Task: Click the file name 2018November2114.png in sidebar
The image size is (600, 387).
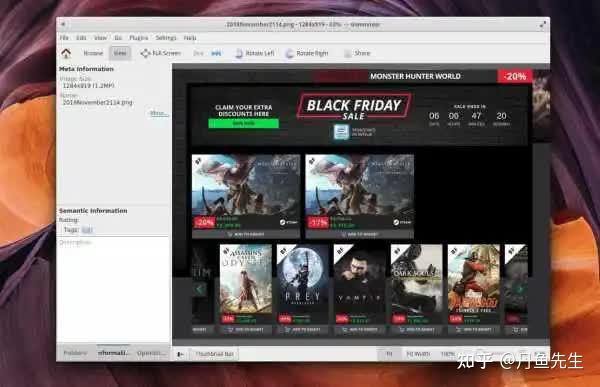Action: coord(97,102)
